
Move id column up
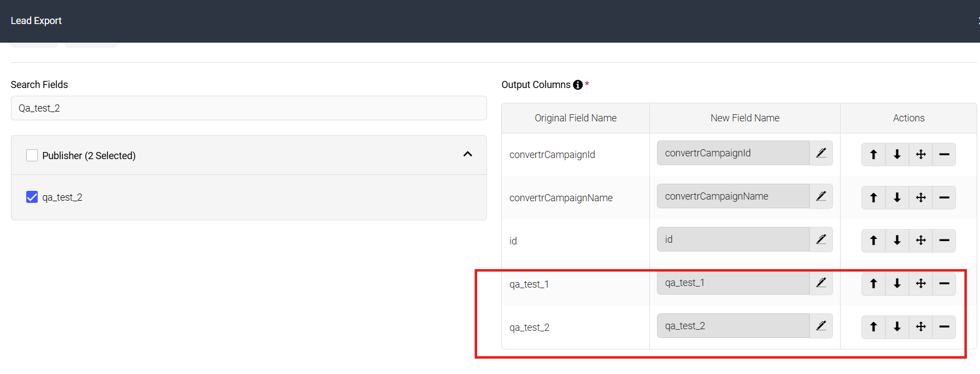pos(873,240)
